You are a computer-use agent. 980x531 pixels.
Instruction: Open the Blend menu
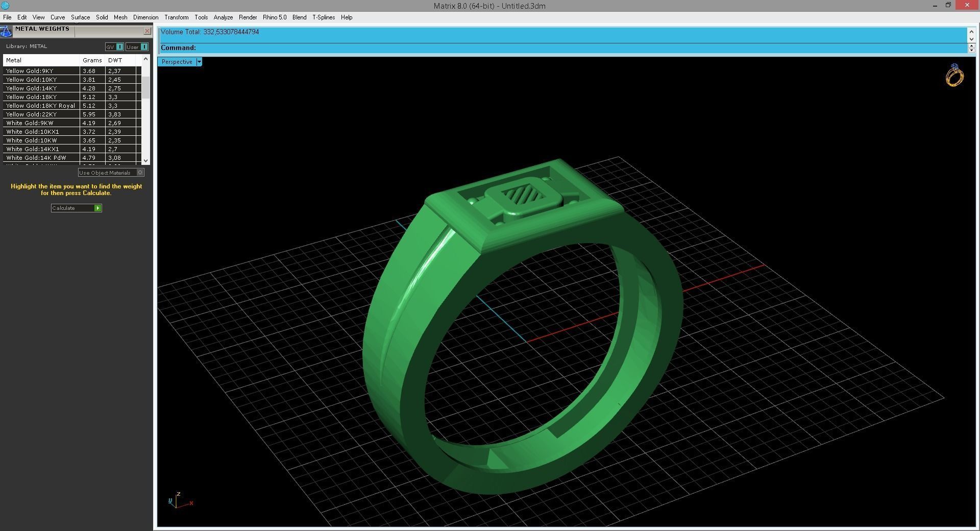300,17
